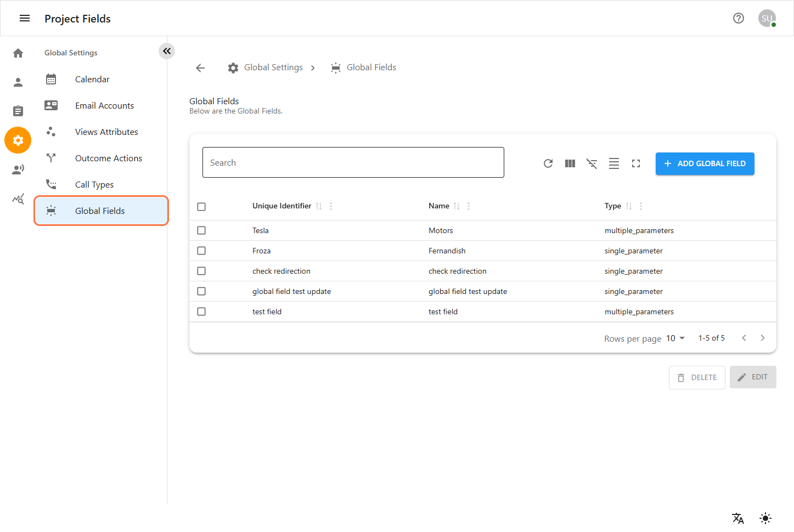794x532 pixels.
Task: Select the Tesla row checkbox
Action: tap(201, 230)
